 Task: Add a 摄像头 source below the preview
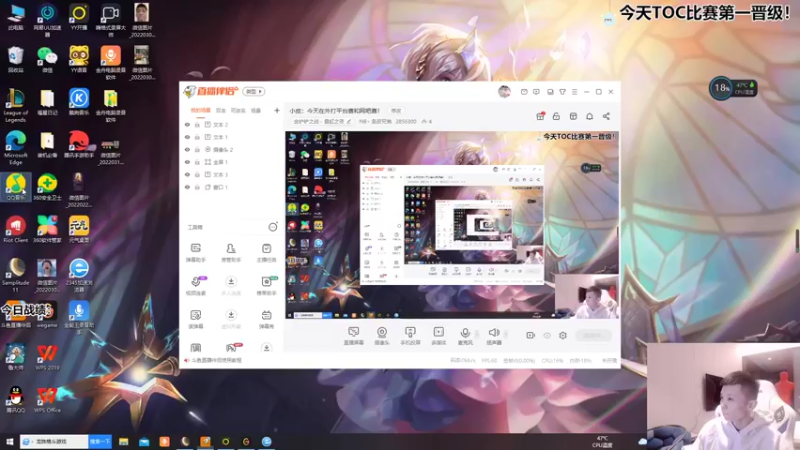[382, 336]
